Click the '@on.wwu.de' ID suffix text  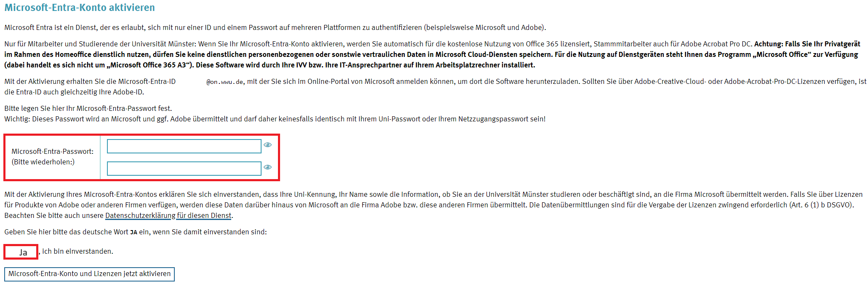[224, 82]
